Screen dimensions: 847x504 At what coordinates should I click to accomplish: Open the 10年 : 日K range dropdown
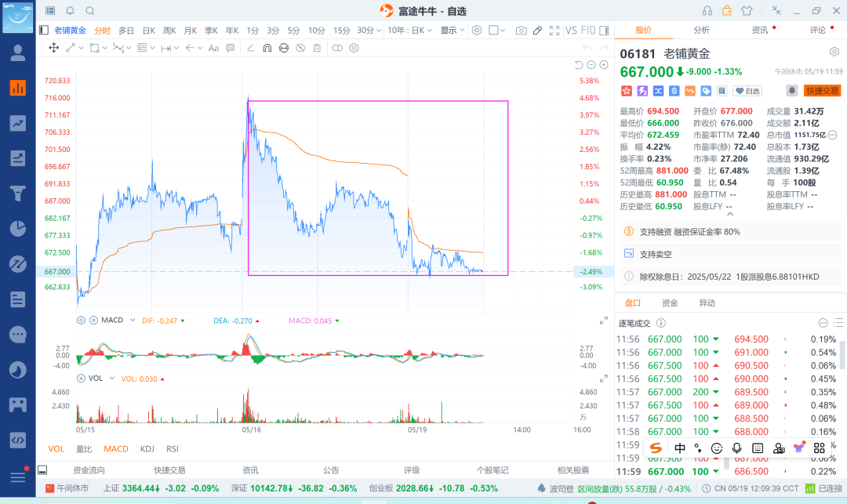(410, 31)
